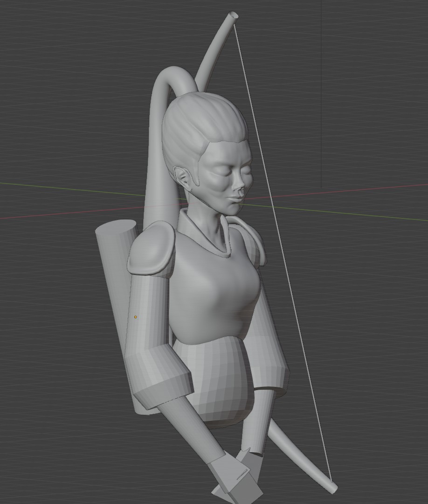Select the cylindrical quiver on the back

[x=116, y=289]
